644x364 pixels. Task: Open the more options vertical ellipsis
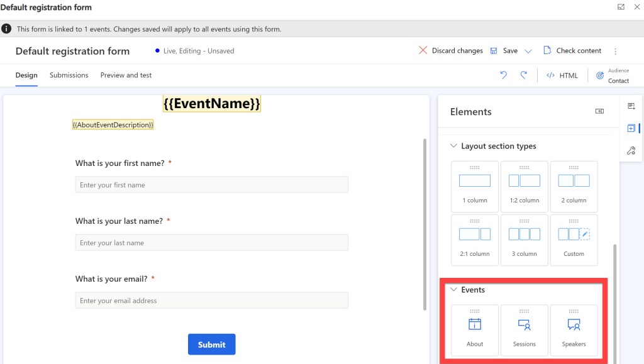(x=616, y=51)
